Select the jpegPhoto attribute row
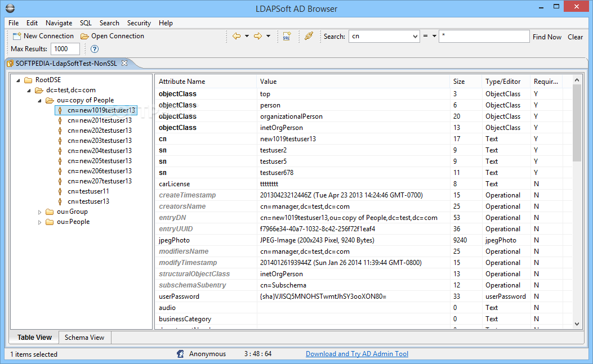Image resolution: width=593 pixels, height=364 pixels. (x=363, y=240)
